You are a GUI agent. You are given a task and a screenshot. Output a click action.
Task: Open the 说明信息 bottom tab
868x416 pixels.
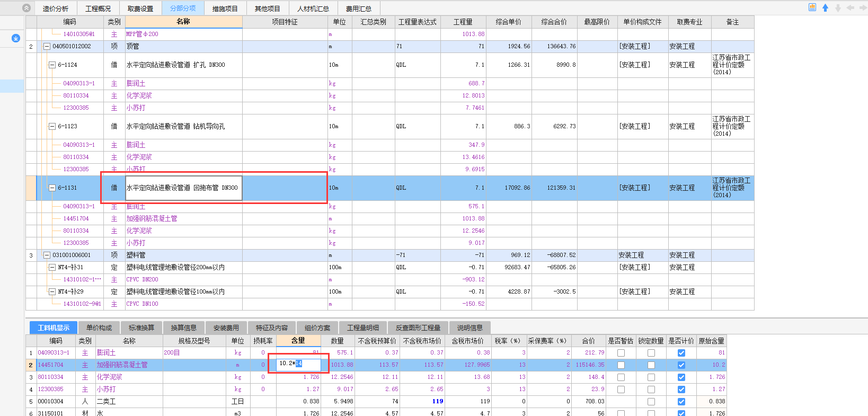pos(470,328)
